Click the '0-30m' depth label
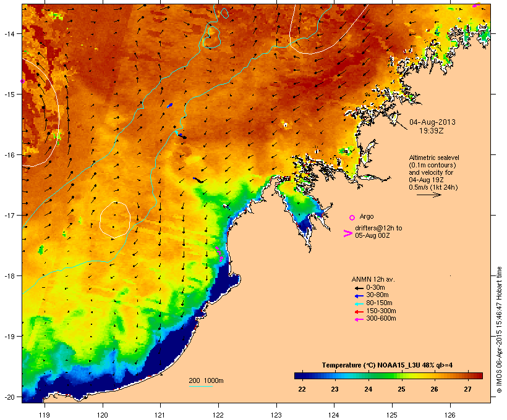Screen dimensions: 507x420 [375, 288]
